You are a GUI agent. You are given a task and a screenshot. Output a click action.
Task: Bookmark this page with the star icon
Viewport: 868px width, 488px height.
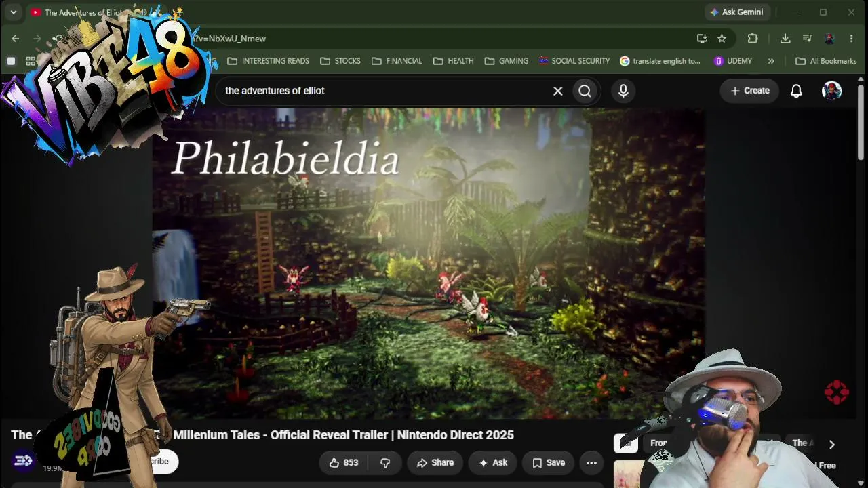pyautogui.click(x=722, y=39)
